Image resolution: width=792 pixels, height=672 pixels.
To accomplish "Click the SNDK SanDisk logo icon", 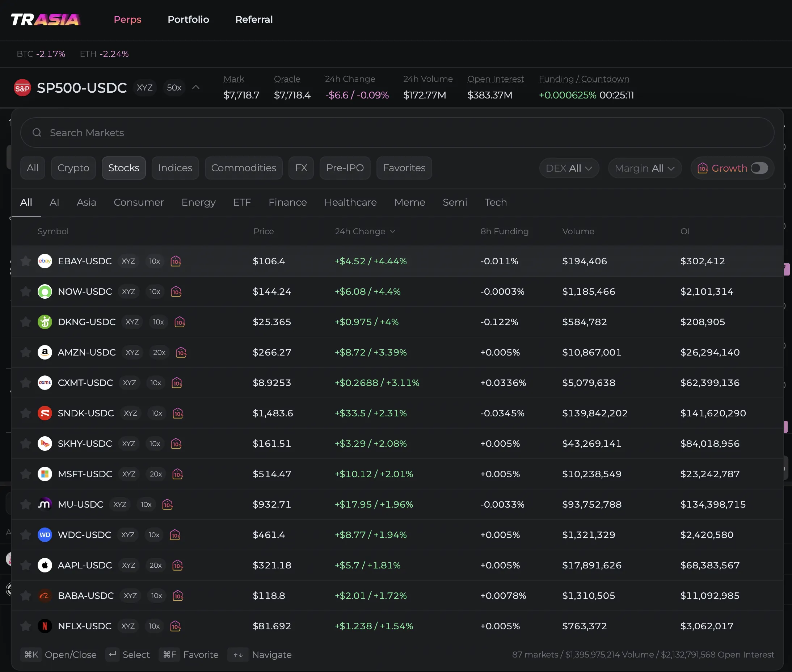I will pyautogui.click(x=45, y=413).
